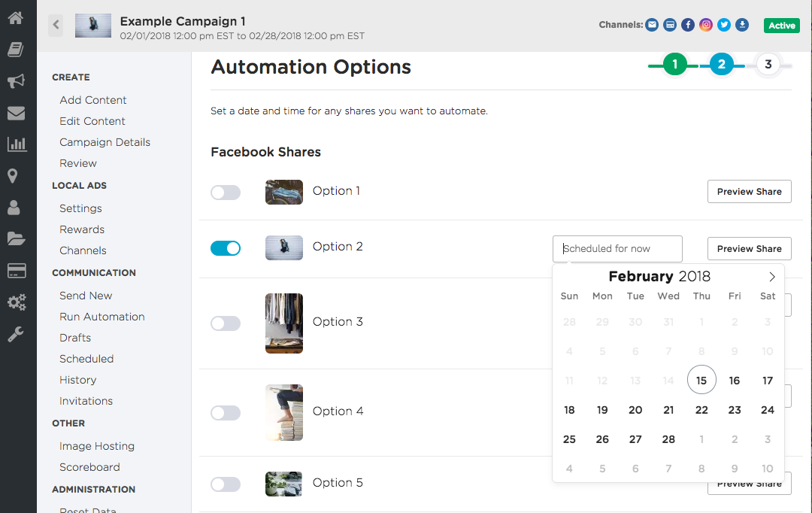
Task: Open Edit Content page
Action: 92,121
